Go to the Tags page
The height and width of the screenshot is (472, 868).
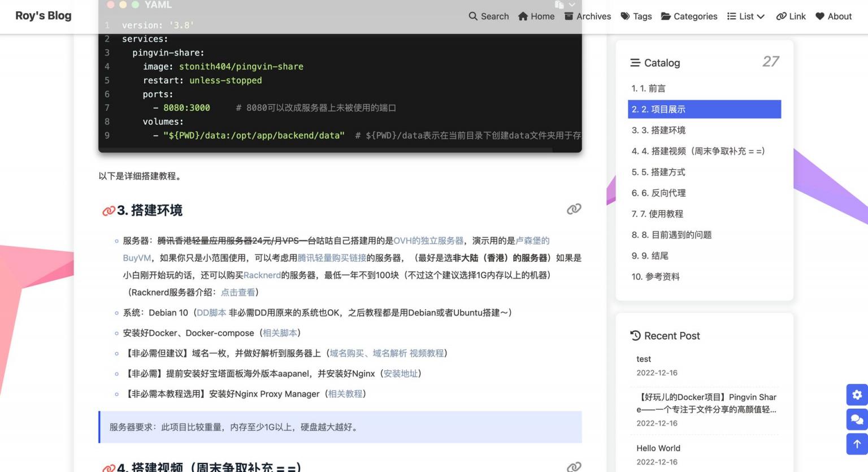point(636,16)
